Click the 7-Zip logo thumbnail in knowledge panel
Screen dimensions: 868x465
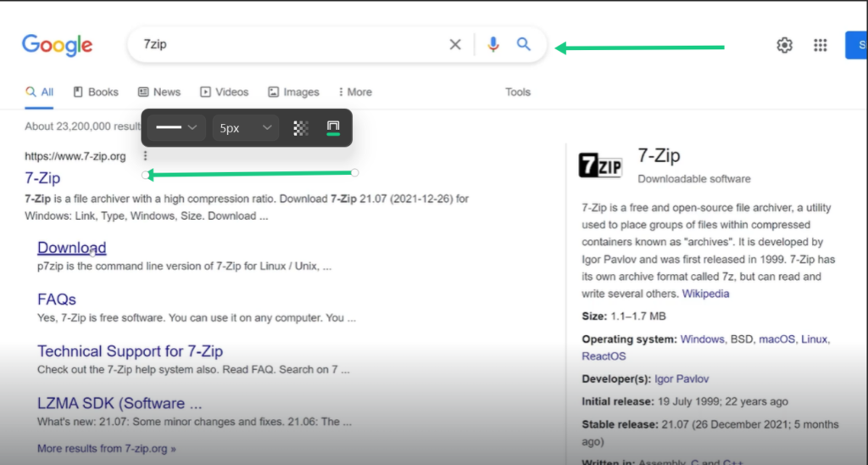click(x=601, y=165)
